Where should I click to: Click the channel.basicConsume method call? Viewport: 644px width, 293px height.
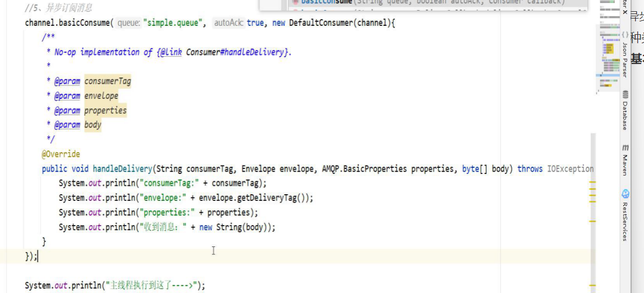68,22
